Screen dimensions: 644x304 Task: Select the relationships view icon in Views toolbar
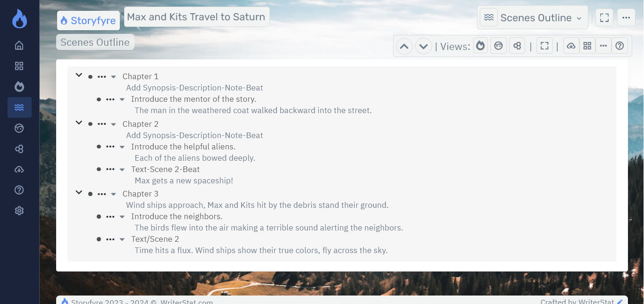pyautogui.click(x=517, y=45)
